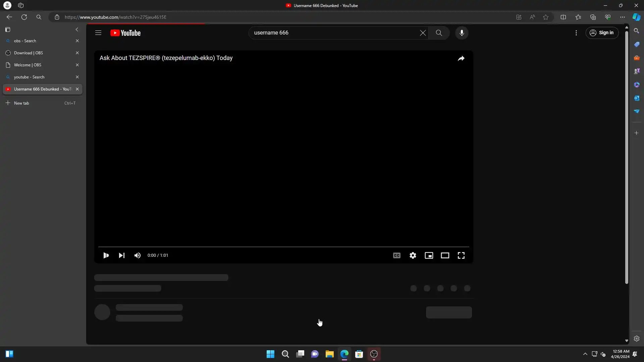Viewport: 644px width, 362px height.
Task: Enter fullscreen video mode
Action: point(461,255)
